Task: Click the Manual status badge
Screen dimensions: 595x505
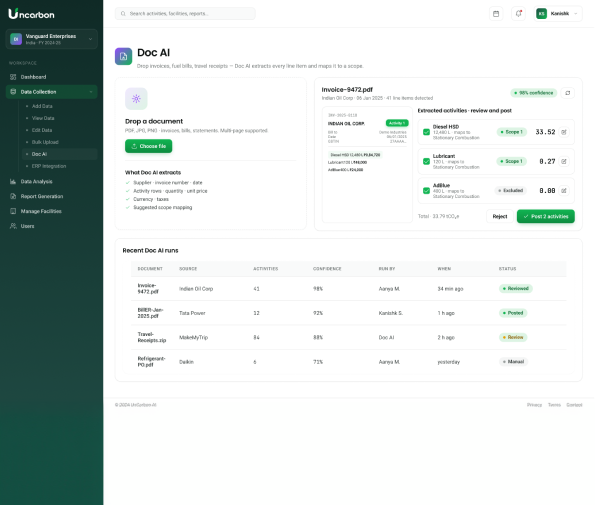Action: point(513,362)
